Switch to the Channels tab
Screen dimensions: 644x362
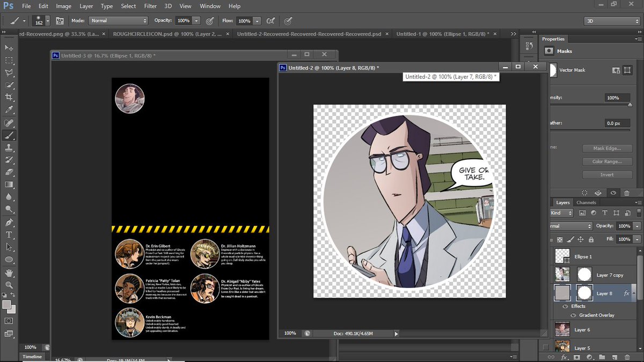pyautogui.click(x=586, y=203)
